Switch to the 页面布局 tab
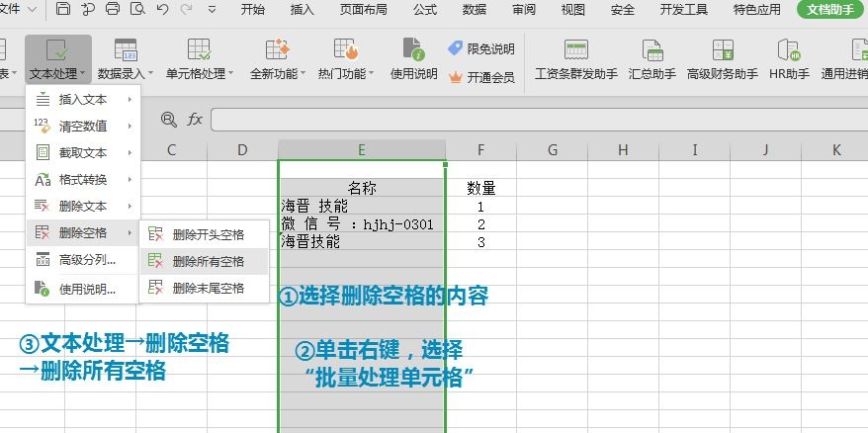Viewport: 868px width, 433px height. [x=364, y=10]
